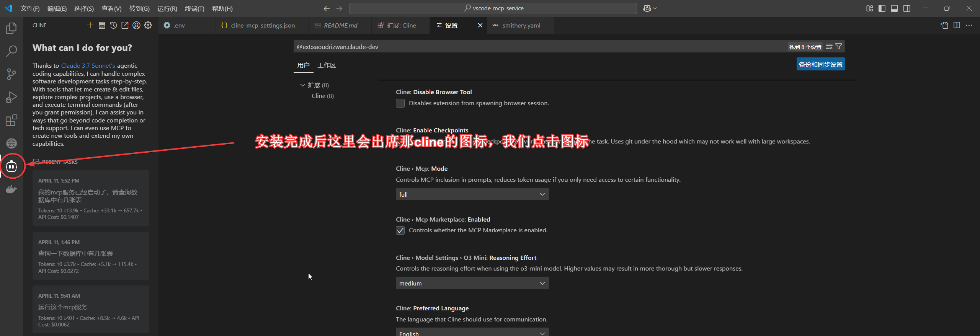Uncheck MCP Marketplace Enabled checkbox
Image resolution: width=980 pixels, height=336 pixels.
(400, 230)
